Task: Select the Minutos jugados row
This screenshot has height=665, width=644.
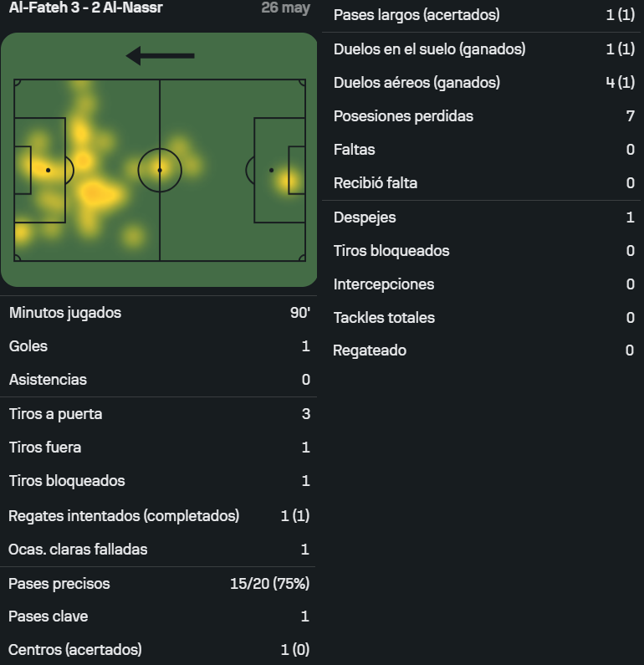Action: tap(159, 313)
